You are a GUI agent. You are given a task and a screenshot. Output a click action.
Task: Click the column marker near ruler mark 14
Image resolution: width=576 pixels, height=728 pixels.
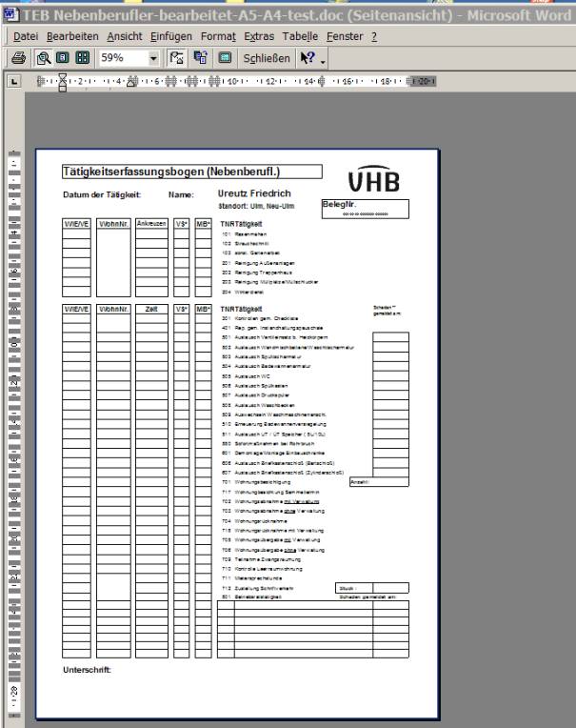pos(322,81)
